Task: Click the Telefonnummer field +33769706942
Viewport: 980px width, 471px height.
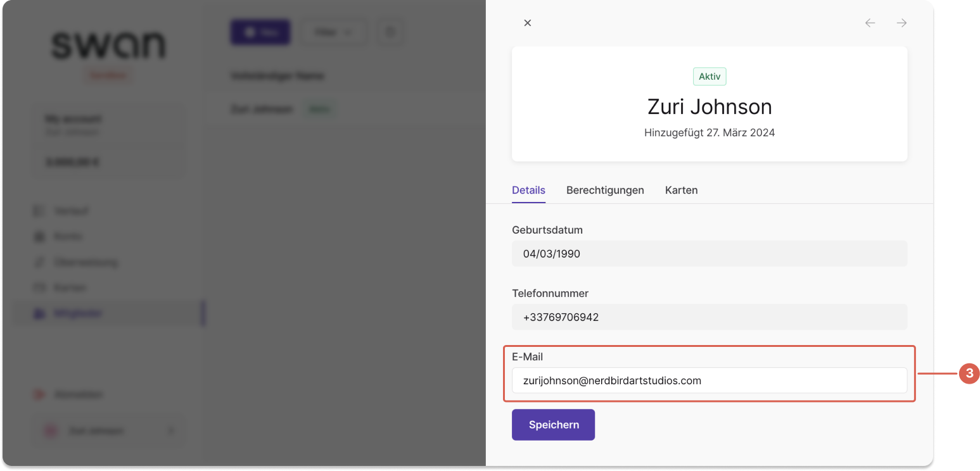Action: [x=710, y=317]
